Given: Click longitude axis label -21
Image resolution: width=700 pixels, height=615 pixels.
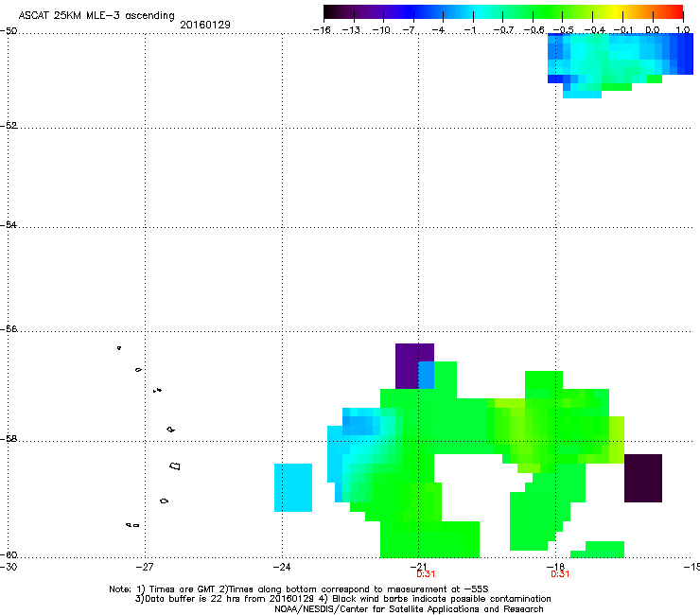Looking at the screenshot, I should pos(418,567).
